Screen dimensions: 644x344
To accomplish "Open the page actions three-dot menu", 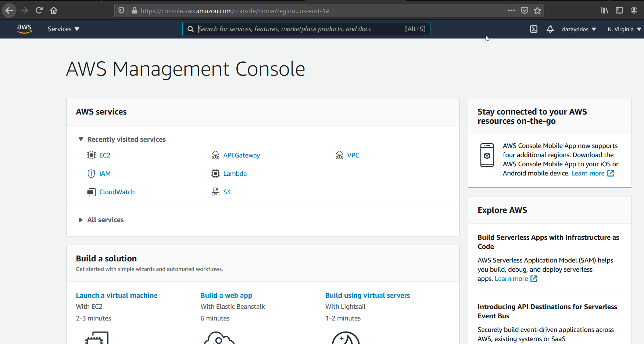I will (x=511, y=11).
